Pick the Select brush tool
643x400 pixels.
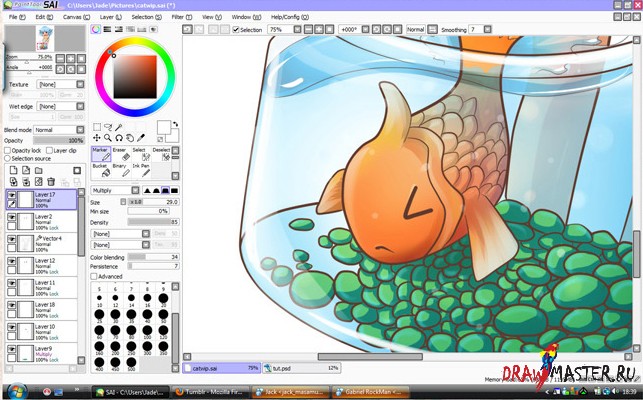pyautogui.click(x=141, y=155)
